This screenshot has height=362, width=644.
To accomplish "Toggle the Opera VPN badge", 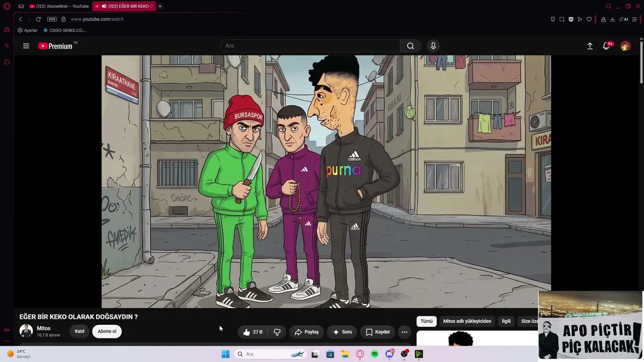I will [x=52, y=19].
